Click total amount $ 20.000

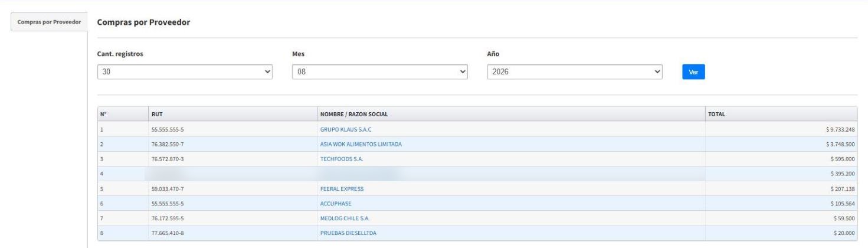click(844, 233)
